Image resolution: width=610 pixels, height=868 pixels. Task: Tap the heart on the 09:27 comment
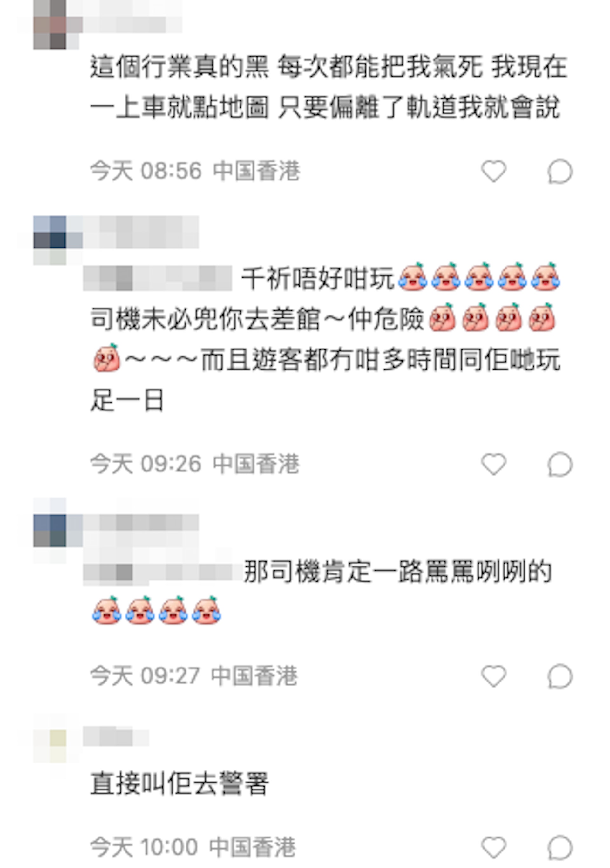pos(494,675)
